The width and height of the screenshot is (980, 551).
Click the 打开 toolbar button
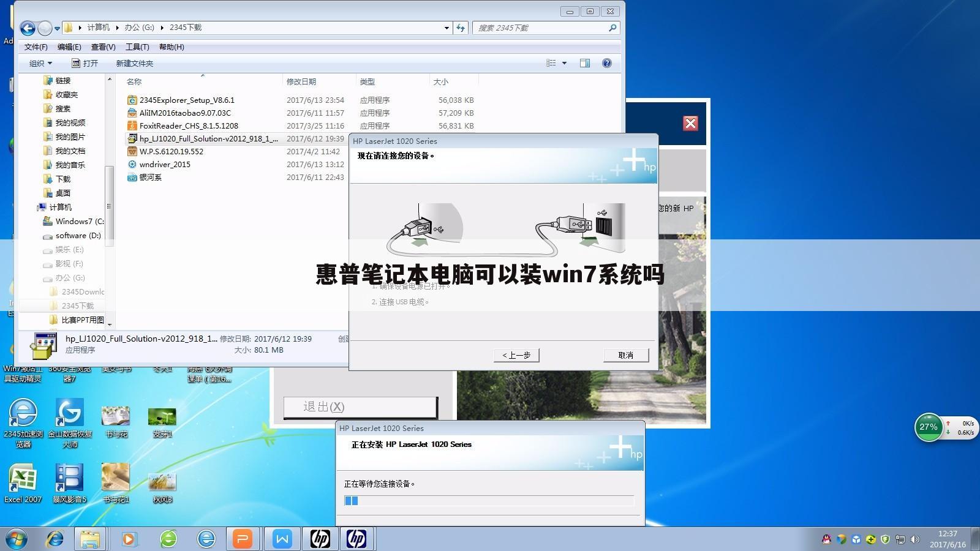tap(85, 63)
